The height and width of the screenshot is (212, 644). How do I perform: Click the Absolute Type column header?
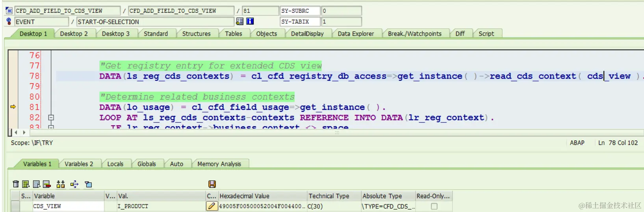tap(388, 196)
